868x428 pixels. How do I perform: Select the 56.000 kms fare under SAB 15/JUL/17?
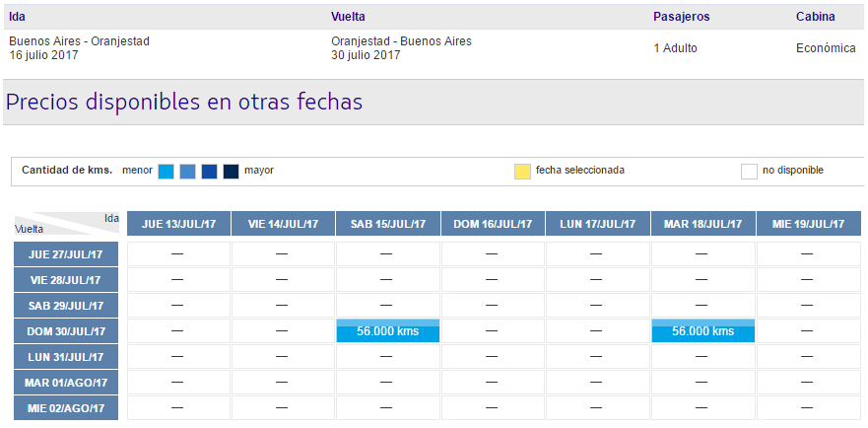coord(388,331)
